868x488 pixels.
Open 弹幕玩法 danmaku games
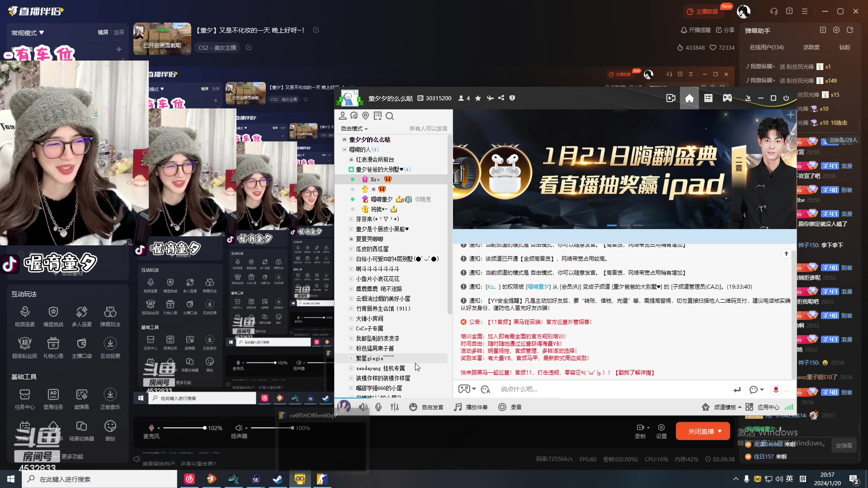(110, 316)
